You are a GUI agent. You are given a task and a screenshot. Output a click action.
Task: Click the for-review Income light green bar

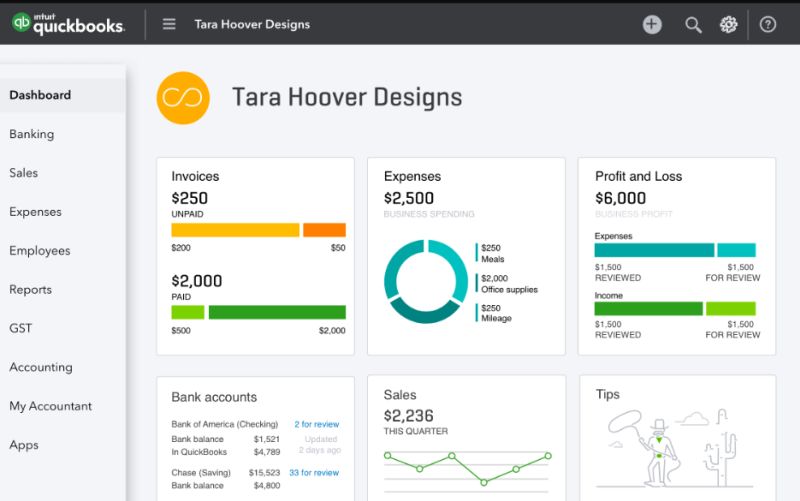click(731, 309)
